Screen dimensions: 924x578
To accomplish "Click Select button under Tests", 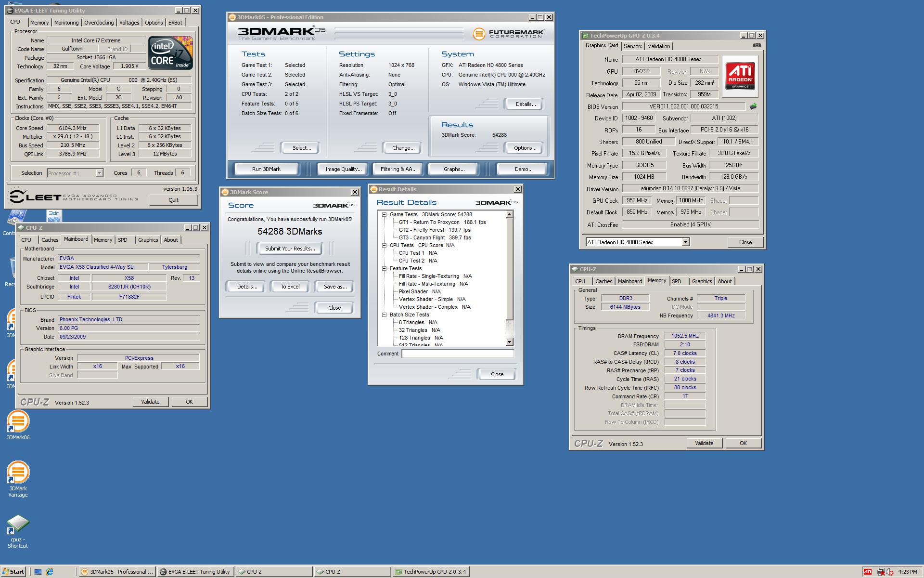I will 302,148.
